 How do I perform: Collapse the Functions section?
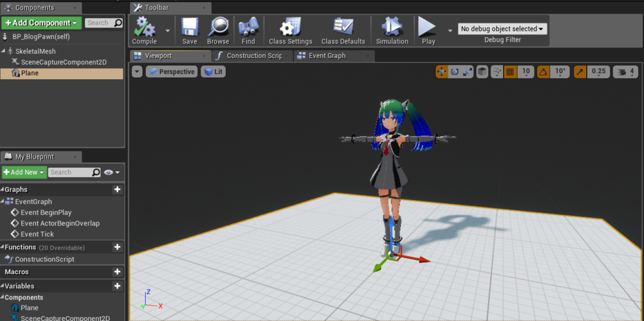click(x=3, y=247)
